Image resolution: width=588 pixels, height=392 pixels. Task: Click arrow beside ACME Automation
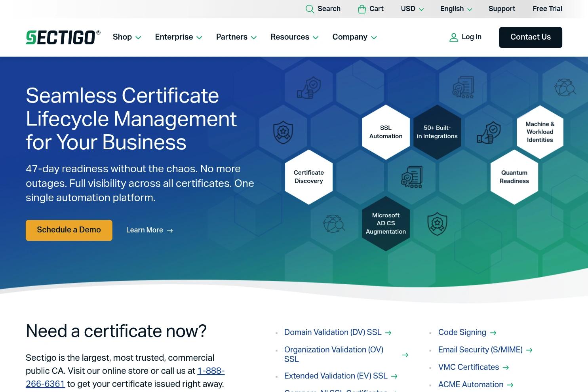click(x=510, y=385)
